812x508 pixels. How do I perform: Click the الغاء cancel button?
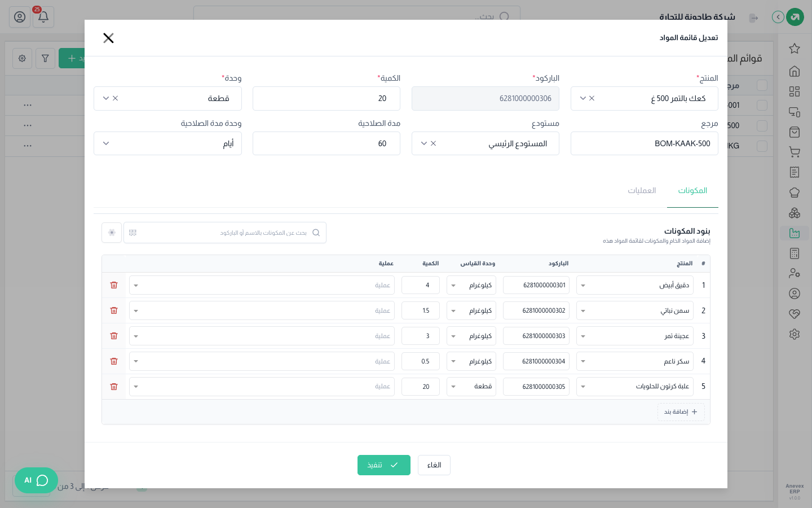434,465
